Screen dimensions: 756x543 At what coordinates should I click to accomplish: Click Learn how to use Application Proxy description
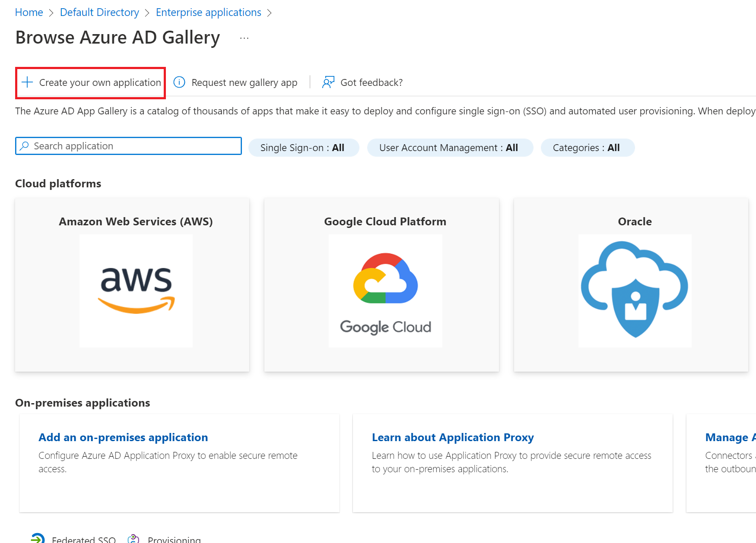point(511,462)
